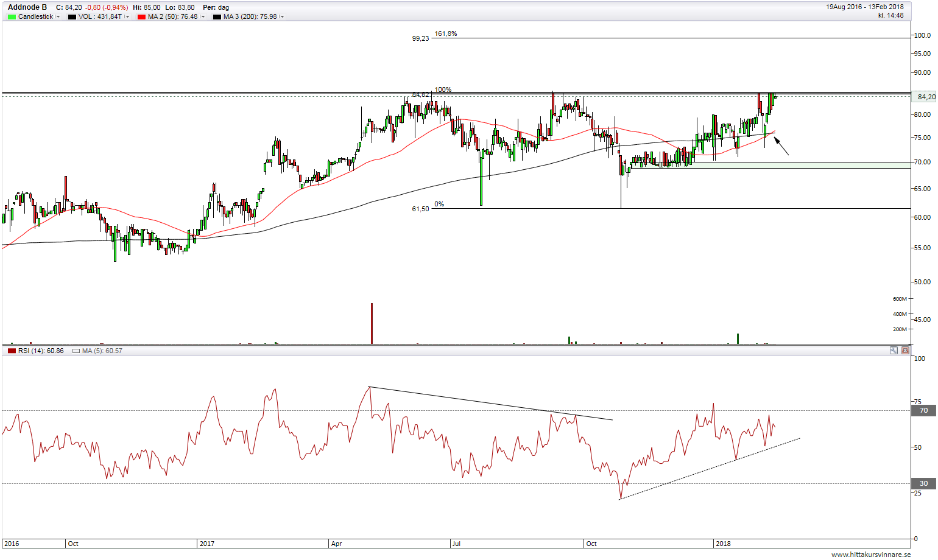Image resolution: width=938 pixels, height=560 pixels.
Task: Close the RSI indicator panel
Action: tap(905, 351)
